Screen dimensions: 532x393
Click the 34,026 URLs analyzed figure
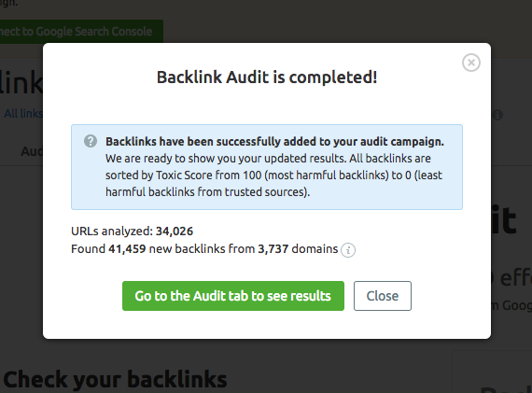tap(175, 232)
